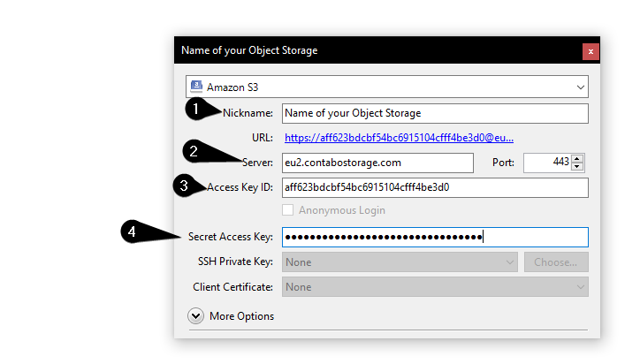Increase the Port value with up arrow
The image size is (640, 364).
click(577, 159)
